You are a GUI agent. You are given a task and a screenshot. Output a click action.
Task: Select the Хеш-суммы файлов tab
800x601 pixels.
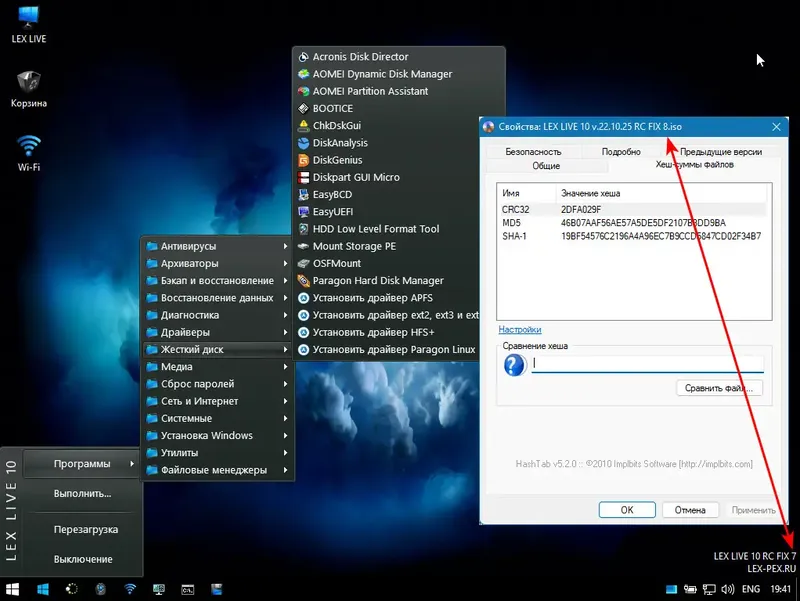(x=694, y=164)
